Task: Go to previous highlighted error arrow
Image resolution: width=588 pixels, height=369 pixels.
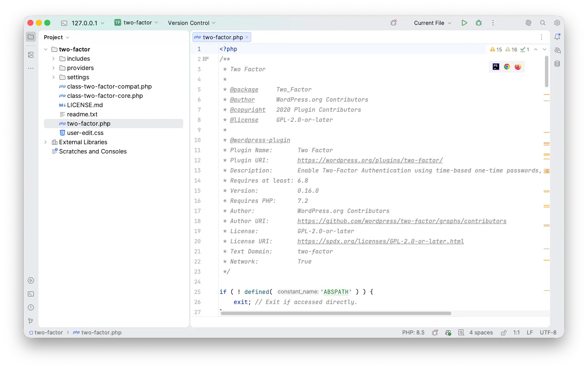Action: point(536,49)
